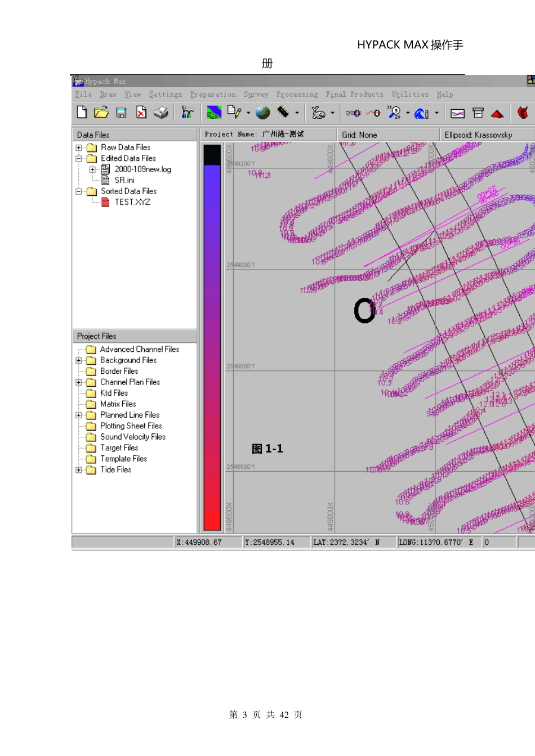Click the red triangle icon in toolbar
The height and width of the screenshot is (756, 535).
click(497, 114)
